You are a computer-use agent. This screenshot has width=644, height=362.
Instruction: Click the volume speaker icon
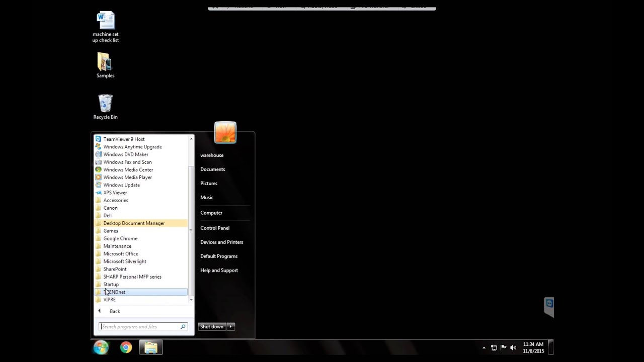(513, 348)
